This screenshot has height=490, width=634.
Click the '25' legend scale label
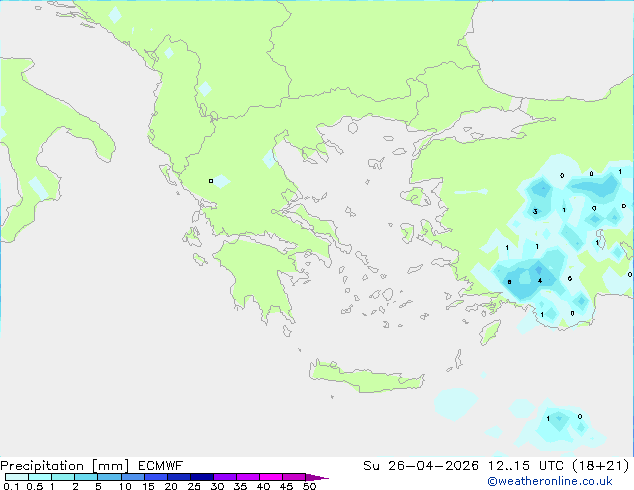pyautogui.click(x=194, y=486)
